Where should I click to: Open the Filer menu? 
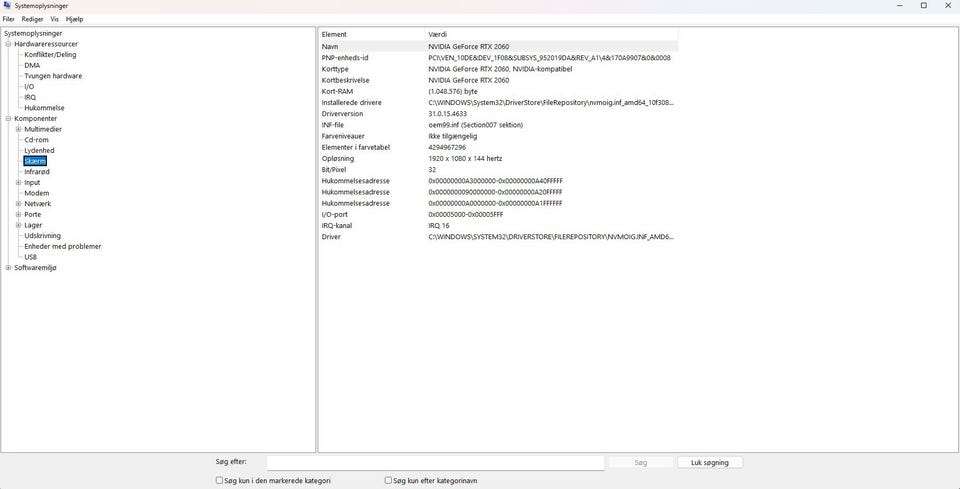pos(9,19)
